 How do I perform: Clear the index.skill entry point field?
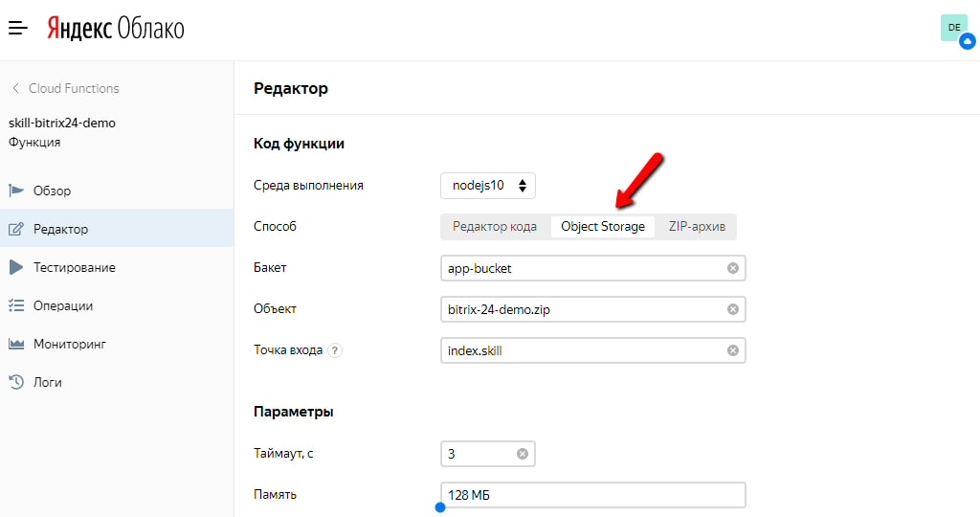pos(732,350)
